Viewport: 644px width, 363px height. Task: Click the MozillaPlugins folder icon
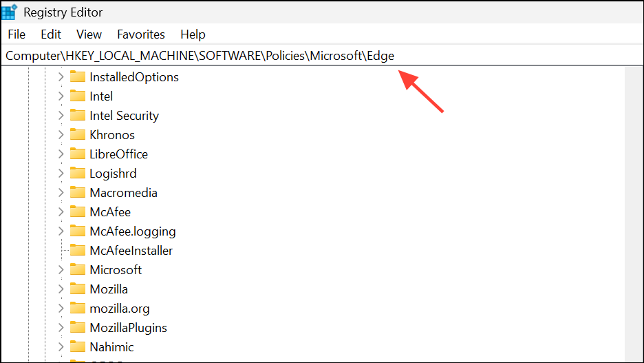pyautogui.click(x=78, y=328)
